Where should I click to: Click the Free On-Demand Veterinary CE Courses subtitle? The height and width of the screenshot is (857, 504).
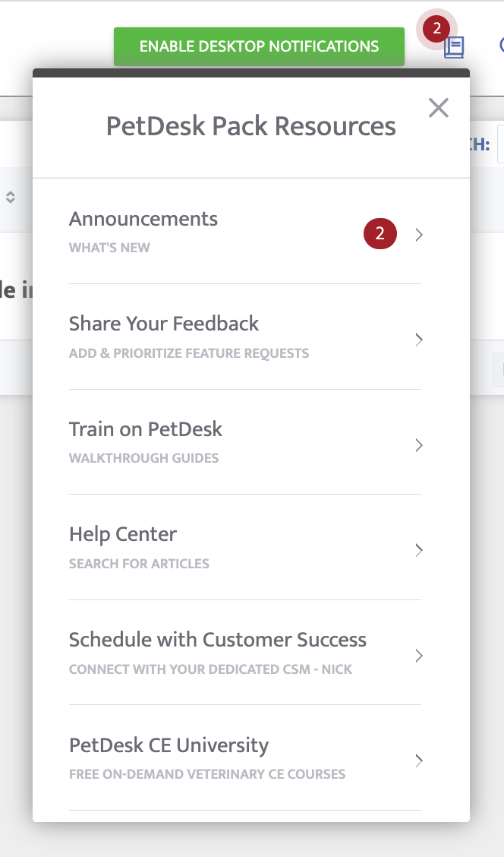pos(207,775)
